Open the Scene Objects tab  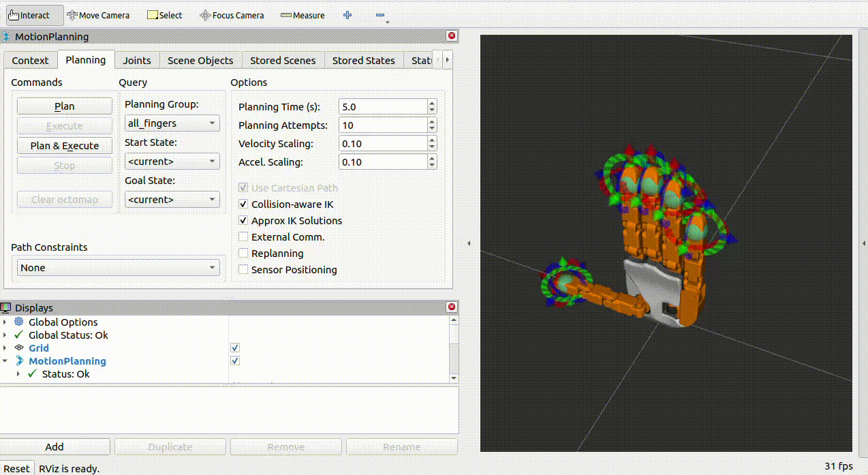[200, 61]
